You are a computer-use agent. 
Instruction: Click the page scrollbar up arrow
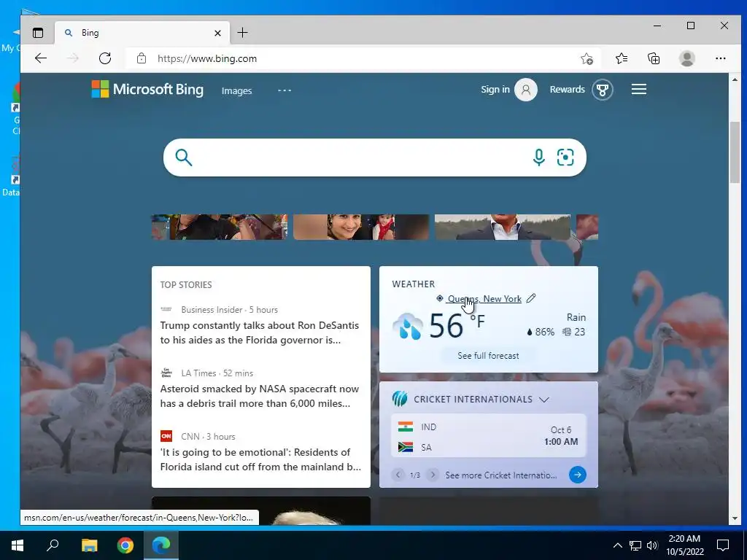pyautogui.click(x=735, y=80)
